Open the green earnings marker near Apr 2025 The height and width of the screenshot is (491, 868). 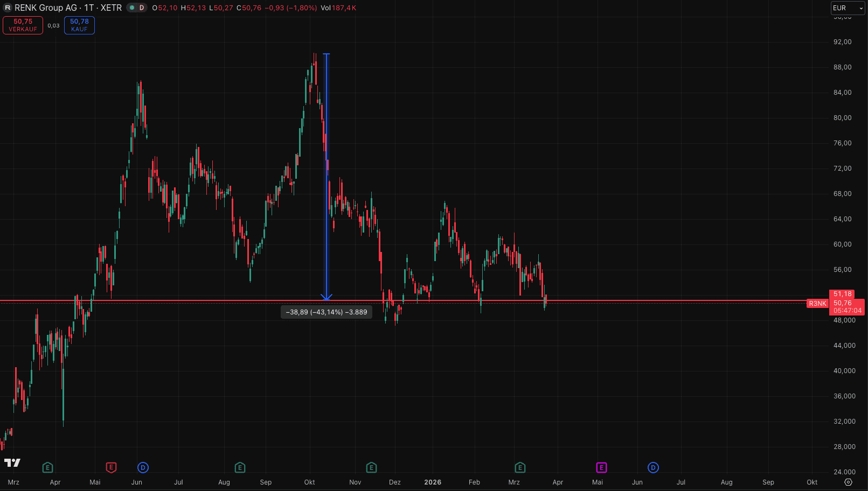[x=47, y=467]
